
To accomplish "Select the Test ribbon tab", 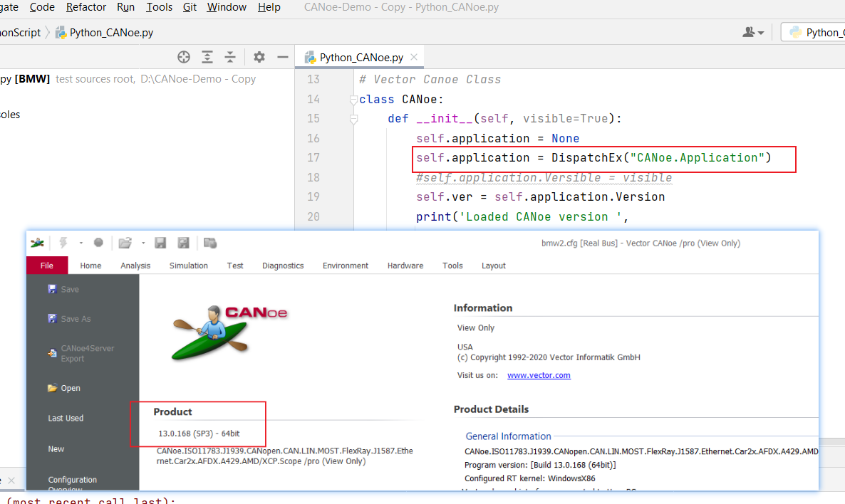I will (x=235, y=266).
